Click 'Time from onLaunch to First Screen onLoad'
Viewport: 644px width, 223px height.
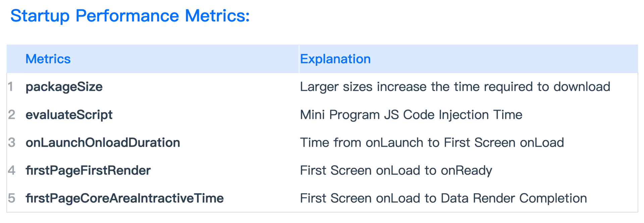click(x=432, y=143)
